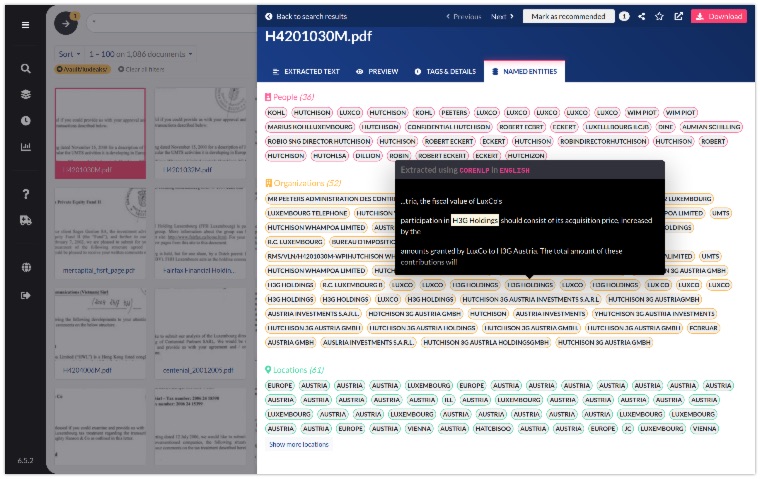Click Clear all filters
This screenshot has height=479, width=760.
pos(141,69)
